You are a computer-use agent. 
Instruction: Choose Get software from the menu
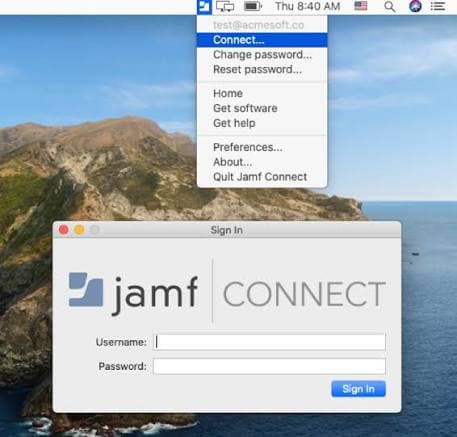[262, 108]
